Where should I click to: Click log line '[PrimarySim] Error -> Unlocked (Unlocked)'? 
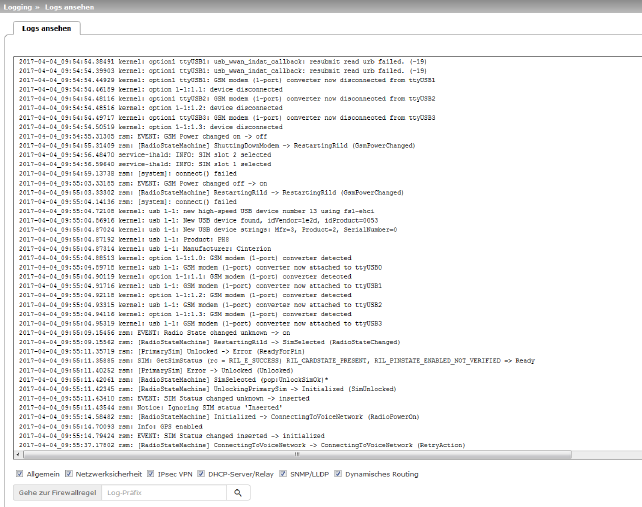[156, 370]
